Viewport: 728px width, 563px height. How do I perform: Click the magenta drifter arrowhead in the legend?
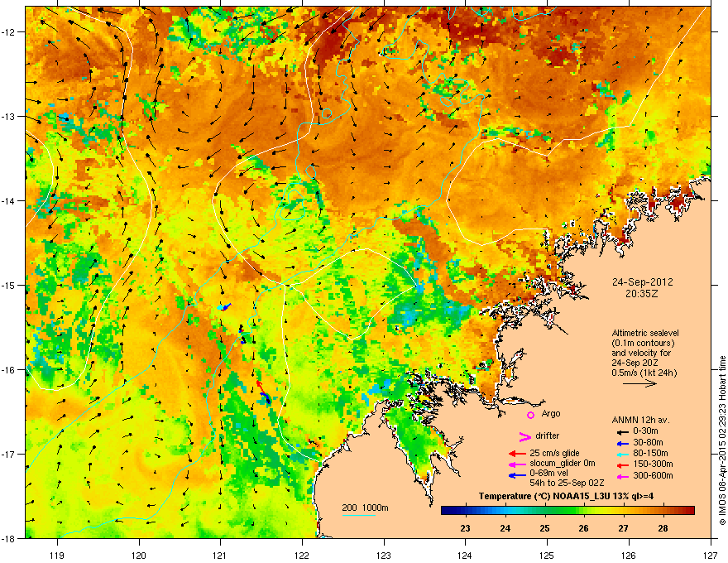524,436
